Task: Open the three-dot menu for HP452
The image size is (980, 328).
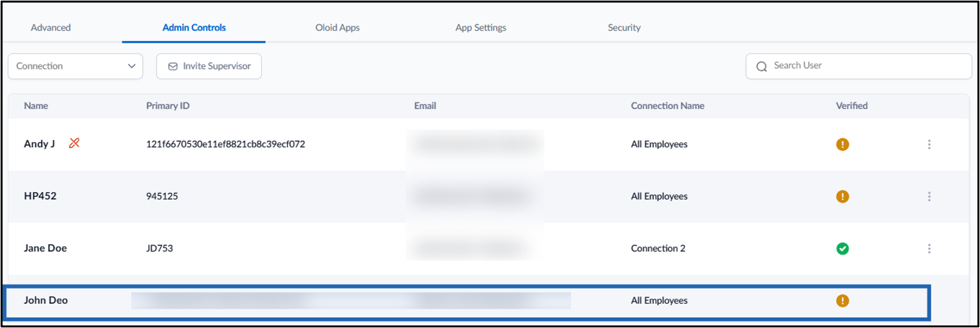Action: [x=929, y=196]
